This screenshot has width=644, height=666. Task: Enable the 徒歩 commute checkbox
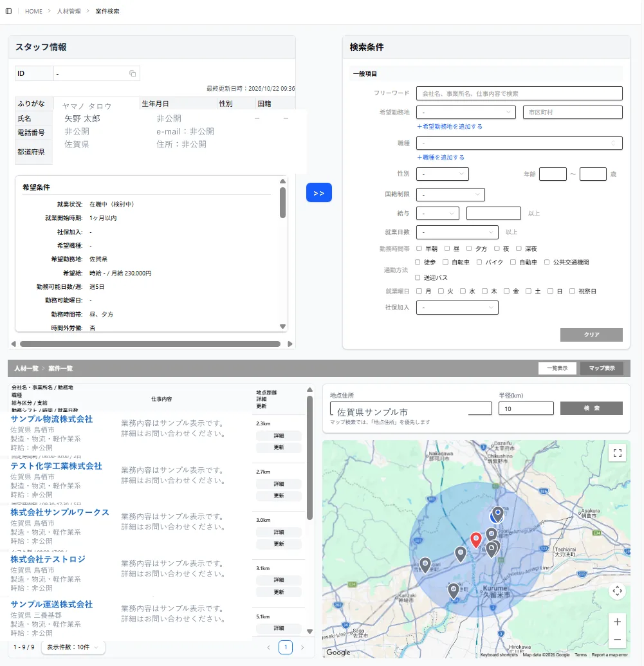pyautogui.click(x=418, y=262)
